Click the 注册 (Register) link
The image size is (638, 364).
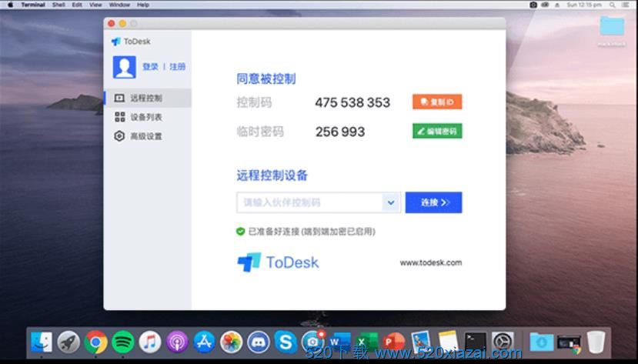click(178, 67)
